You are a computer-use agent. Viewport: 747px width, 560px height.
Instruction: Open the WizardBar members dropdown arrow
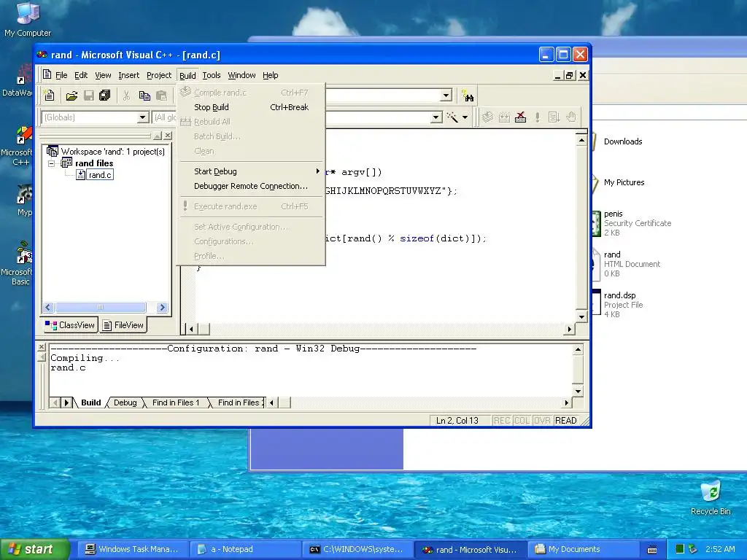pyautogui.click(x=436, y=117)
